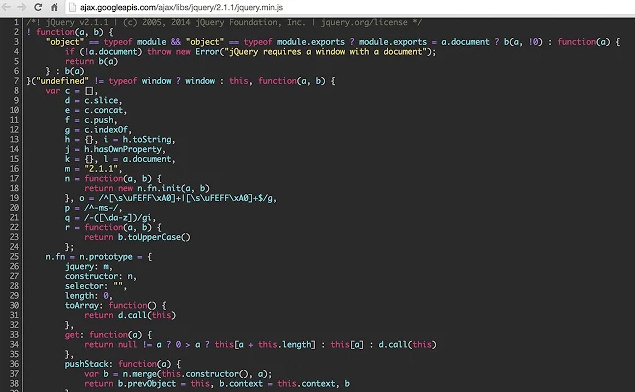Click the toArray property on line 30
Image resolution: width=635 pixels, height=392 pixels.
point(81,305)
